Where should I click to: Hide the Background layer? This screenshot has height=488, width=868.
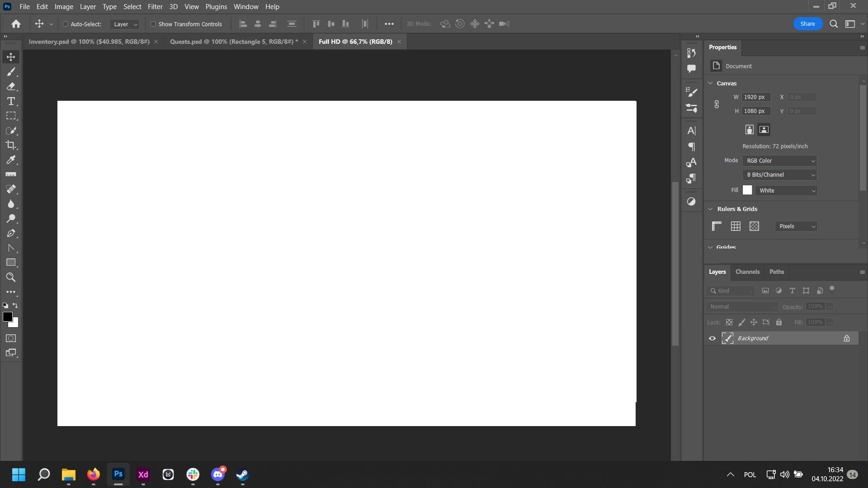point(712,338)
